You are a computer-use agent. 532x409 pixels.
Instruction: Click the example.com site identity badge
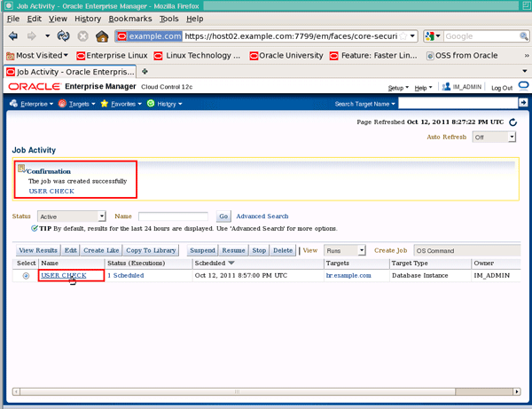tap(149, 36)
